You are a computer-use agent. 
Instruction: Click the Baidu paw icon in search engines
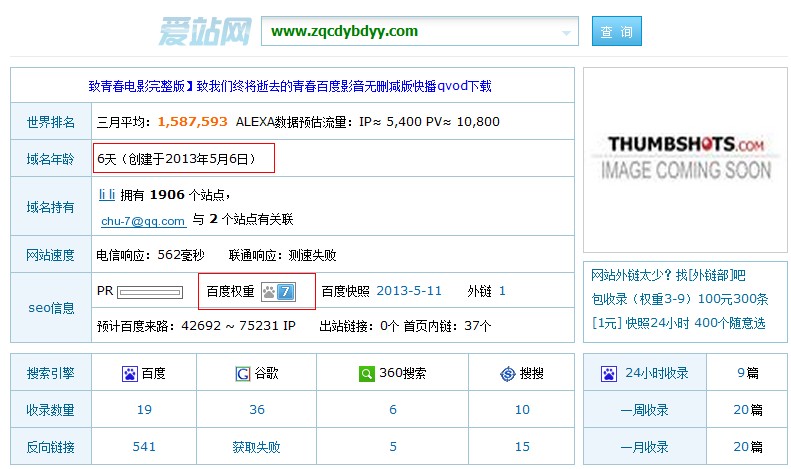(129, 374)
